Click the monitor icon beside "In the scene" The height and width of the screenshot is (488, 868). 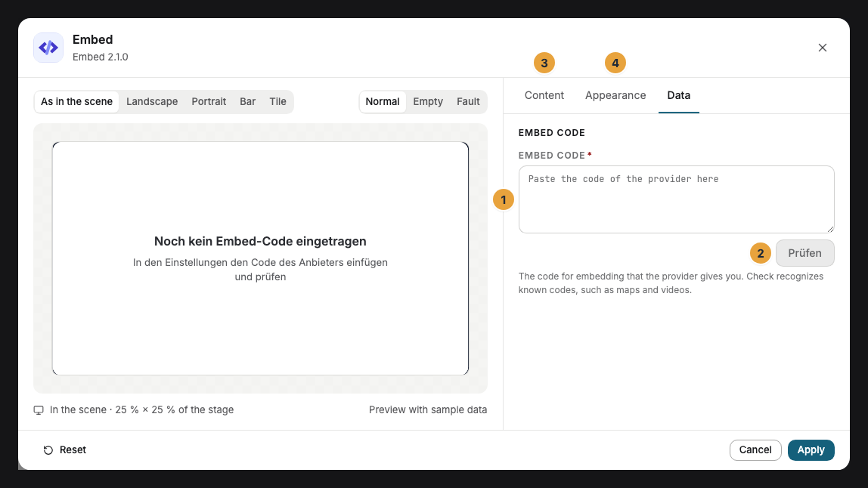pyautogui.click(x=39, y=410)
